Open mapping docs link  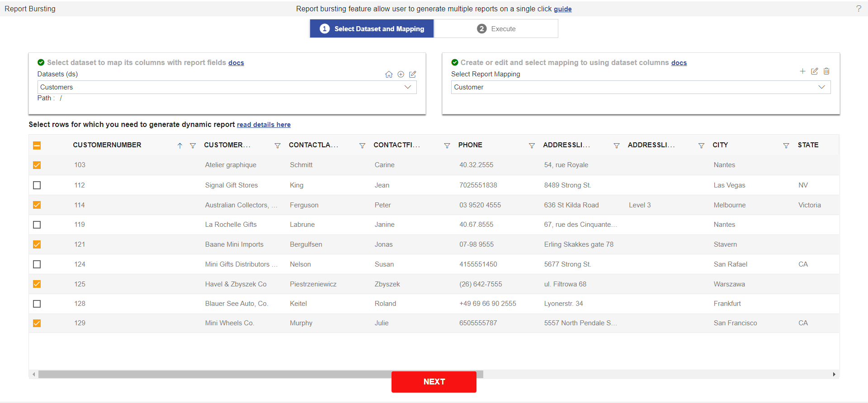[x=679, y=63]
